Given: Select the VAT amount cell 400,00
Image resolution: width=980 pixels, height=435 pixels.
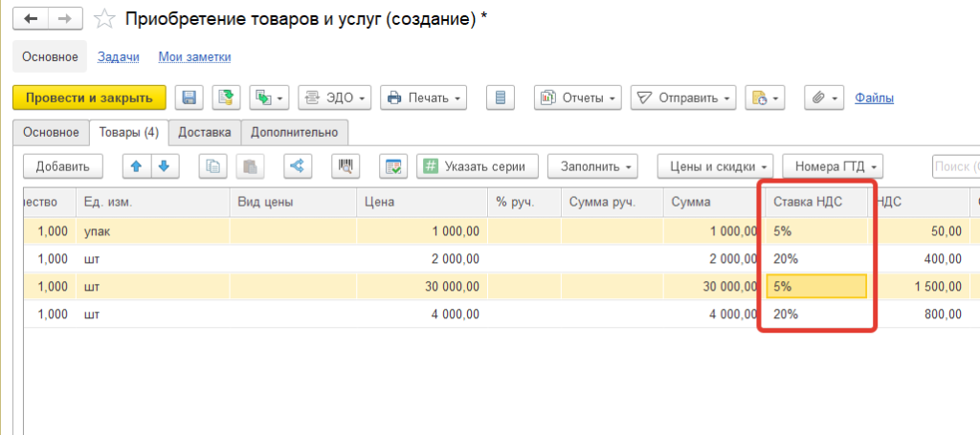Looking at the screenshot, I should click(919, 259).
